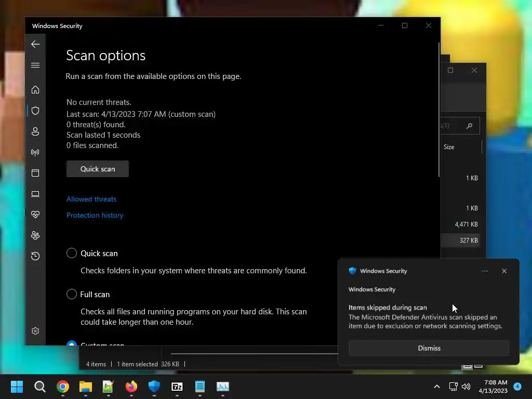The image size is (532, 399).
Task: Switch Explorer to large icons view
Action: pos(478,366)
